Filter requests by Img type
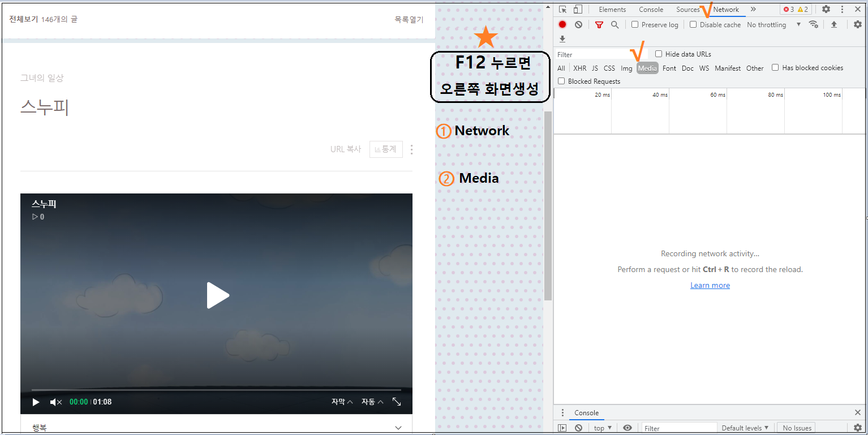The image size is (868, 435). [x=626, y=68]
